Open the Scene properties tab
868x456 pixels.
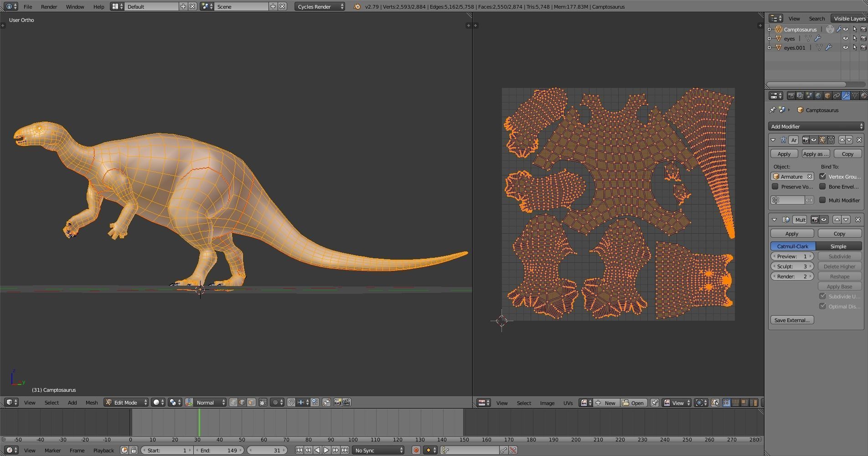[x=809, y=96]
